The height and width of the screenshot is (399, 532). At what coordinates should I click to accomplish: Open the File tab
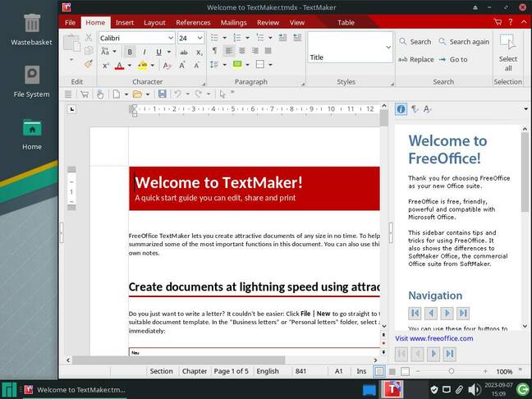[70, 22]
